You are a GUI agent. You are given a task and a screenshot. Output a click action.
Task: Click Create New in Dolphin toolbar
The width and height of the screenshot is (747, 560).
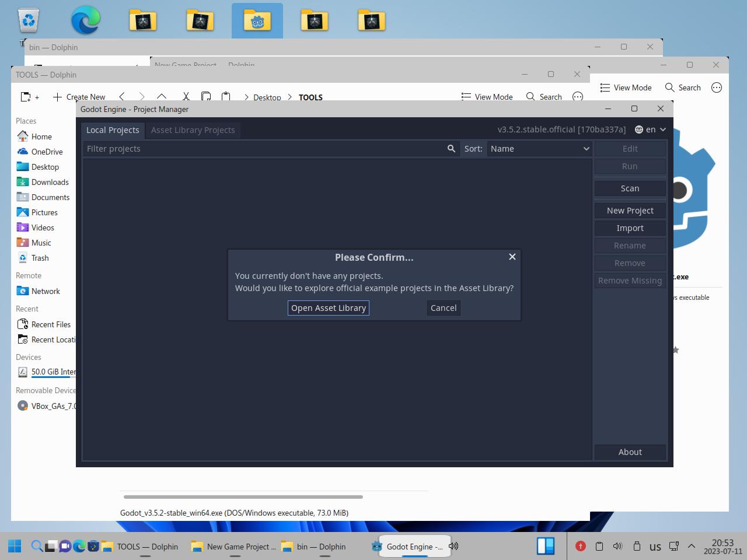[79, 97]
